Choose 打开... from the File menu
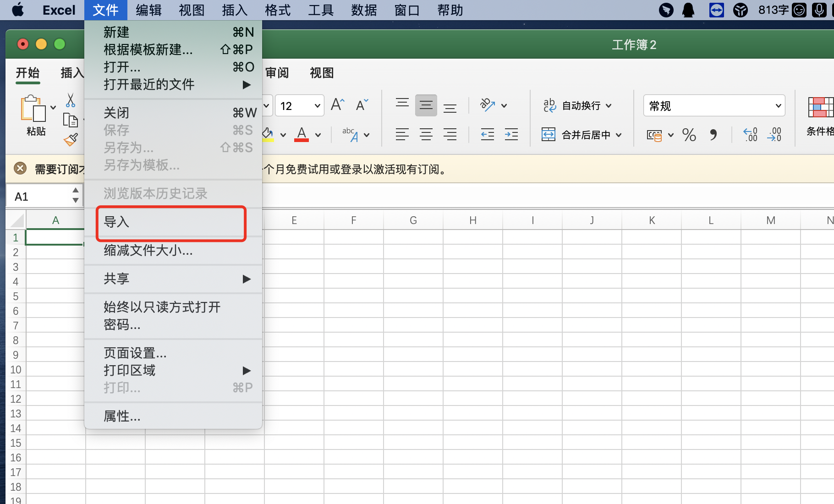 [x=173, y=67]
